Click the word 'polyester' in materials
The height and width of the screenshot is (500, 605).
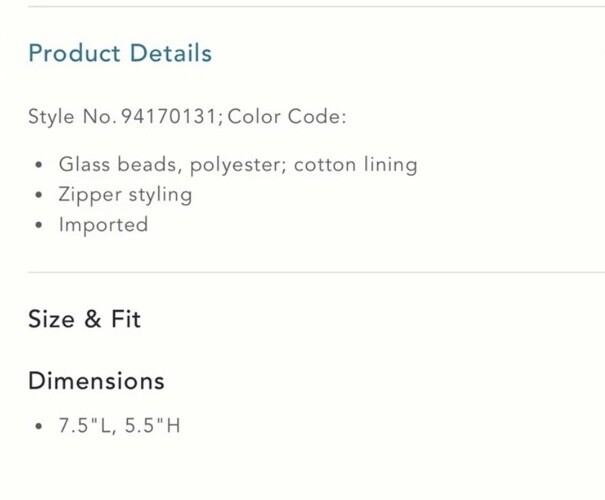tap(237, 166)
